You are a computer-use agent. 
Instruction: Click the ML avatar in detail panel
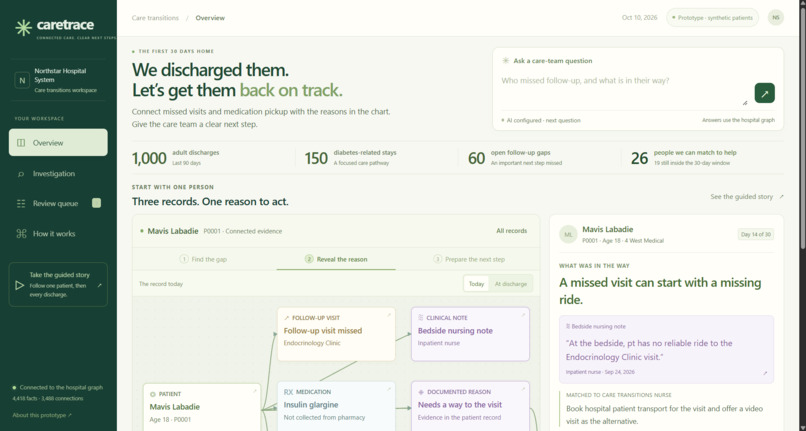coord(568,234)
